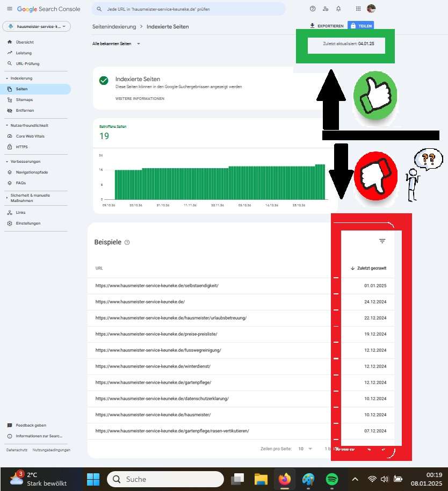The width and height of the screenshot is (448, 491).
Task: Open Paint app from taskbar
Action: point(308,479)
